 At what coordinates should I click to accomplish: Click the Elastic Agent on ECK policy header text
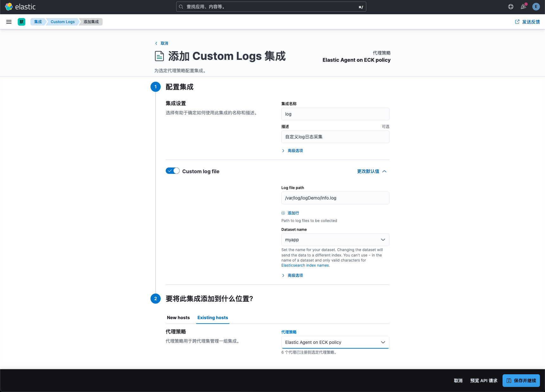[x=356, y=60]
